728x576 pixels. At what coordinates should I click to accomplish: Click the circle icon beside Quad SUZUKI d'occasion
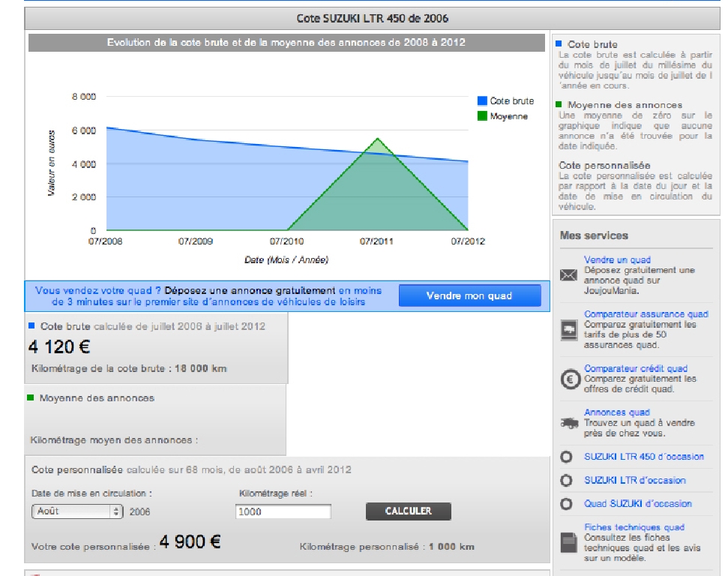pyautogui.click(x=568, y=505)
